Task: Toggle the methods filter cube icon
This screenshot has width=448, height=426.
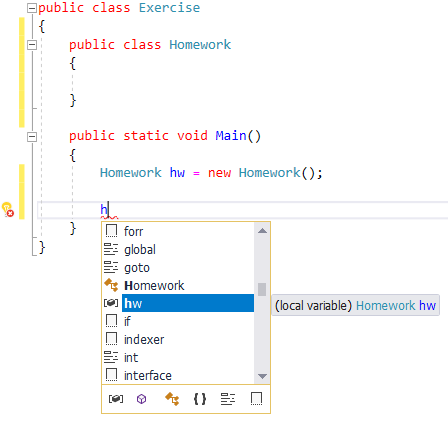Action: [142, 399]
